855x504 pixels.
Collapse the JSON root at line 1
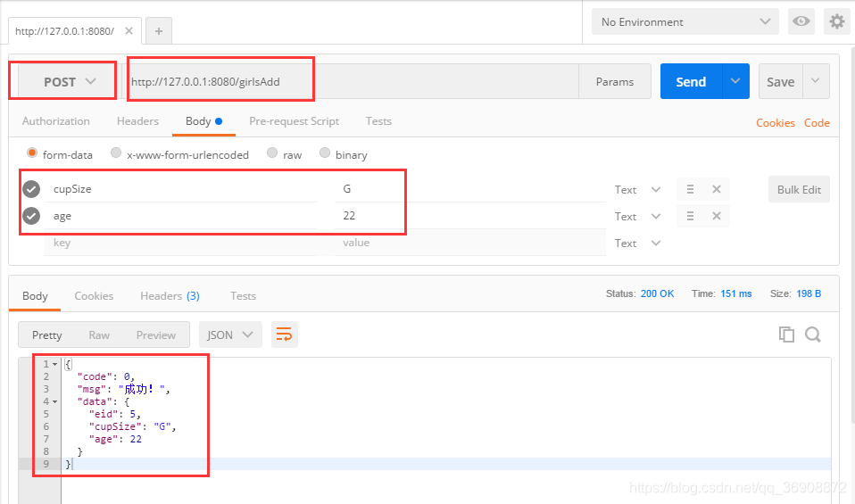(54, 364)
